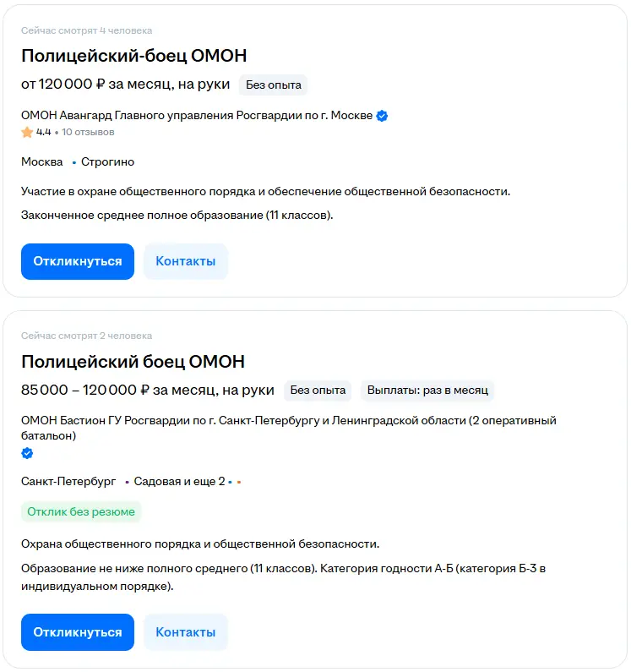Click the 'Без опыта' tag on second card
Screen dimensions: 631x672
pyautogui.click(x=318, y=391)
